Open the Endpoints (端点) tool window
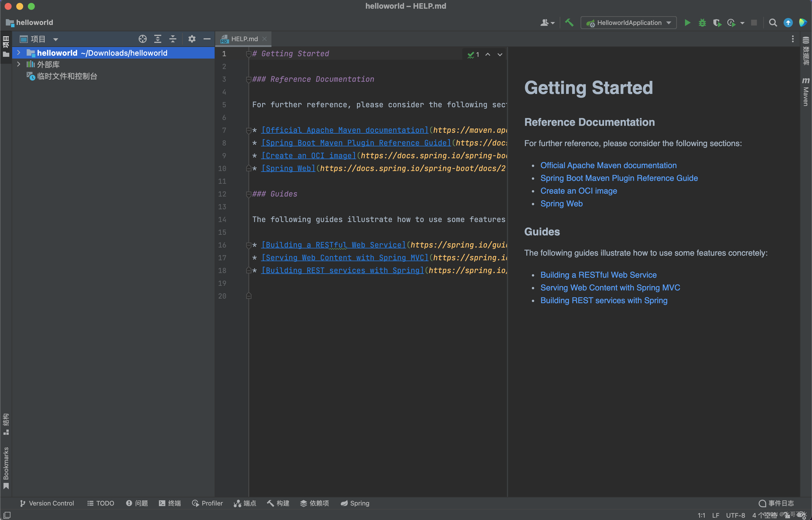The height and width of the screenshot is (520, 812). (x=245, y=503)
